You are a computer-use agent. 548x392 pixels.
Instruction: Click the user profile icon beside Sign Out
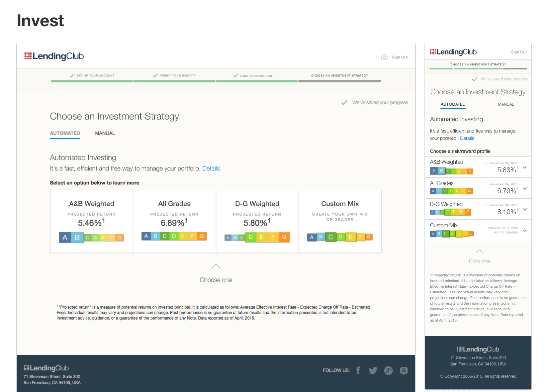tap(384, 57)
